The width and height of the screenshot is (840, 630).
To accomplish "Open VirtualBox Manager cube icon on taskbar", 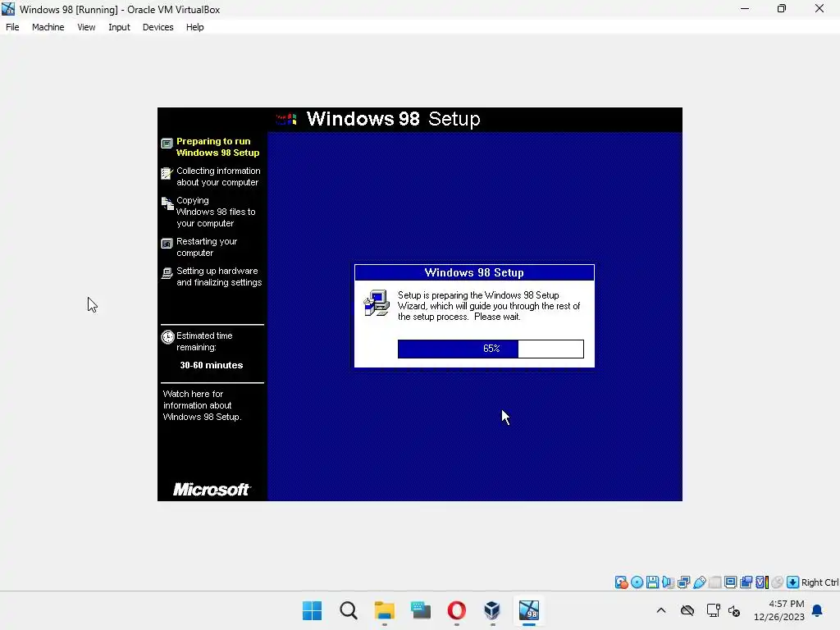I will (x=492, y=610).
